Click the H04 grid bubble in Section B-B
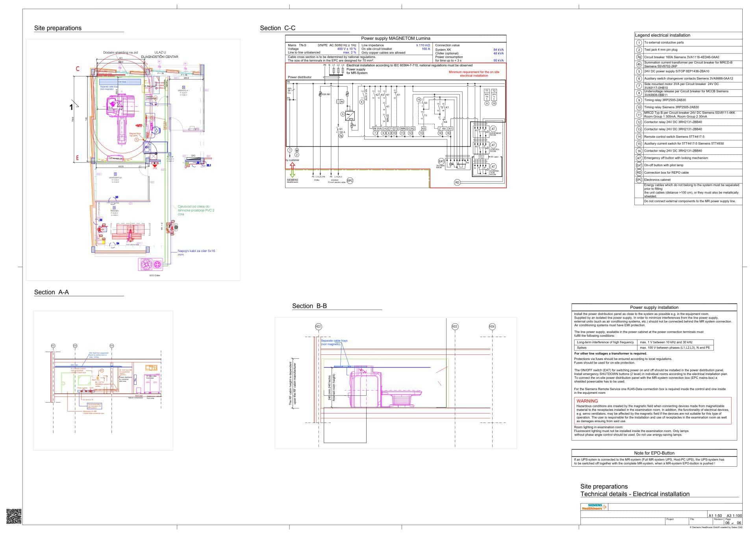This screenshot has width=756, height=534. click(492, 326)
